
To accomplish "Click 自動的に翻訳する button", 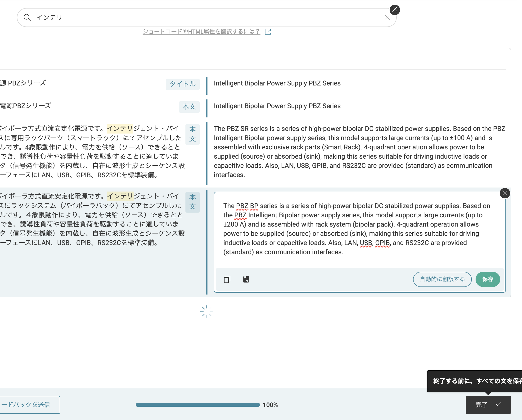I will pyautogui.click(x=442, y=279).
